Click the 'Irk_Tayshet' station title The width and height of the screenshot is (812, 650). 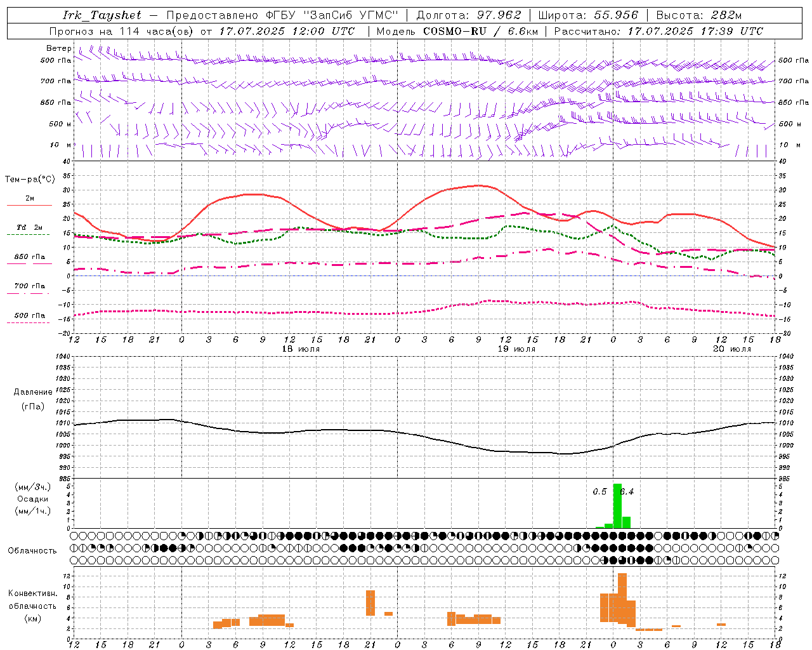102,15
